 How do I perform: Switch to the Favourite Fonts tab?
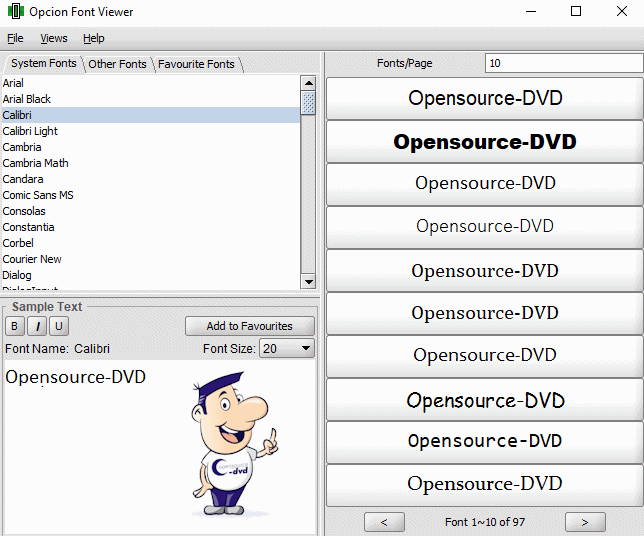click(x=196, y=64)
